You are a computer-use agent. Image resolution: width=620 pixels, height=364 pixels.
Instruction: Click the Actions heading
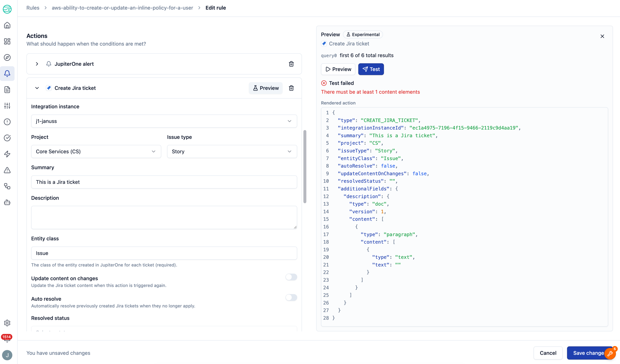click(37, 36)
